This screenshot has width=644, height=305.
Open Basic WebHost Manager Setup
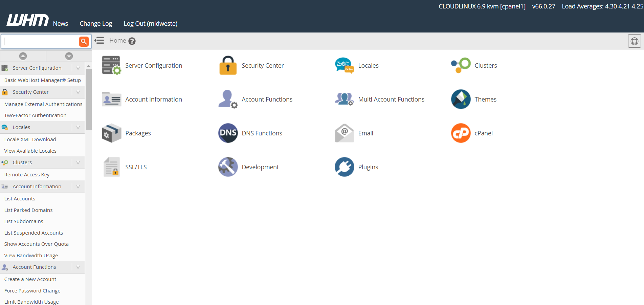click(x=43, y=80)
